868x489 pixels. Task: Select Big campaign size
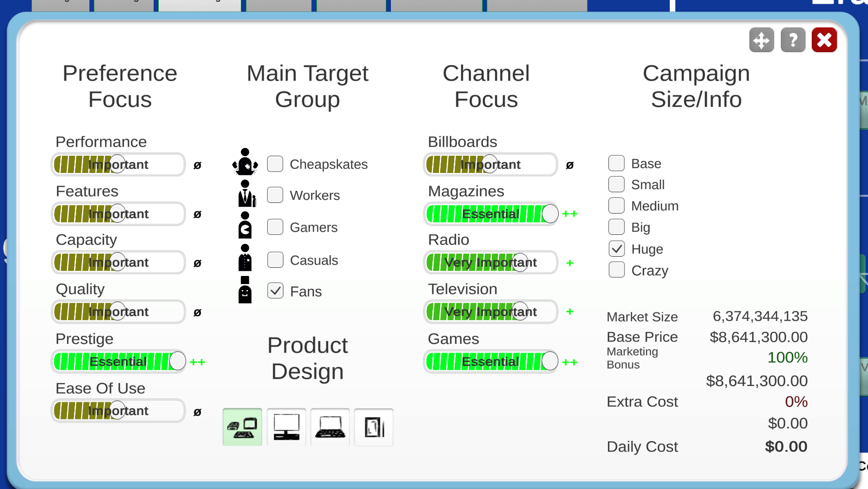point(617,227)
